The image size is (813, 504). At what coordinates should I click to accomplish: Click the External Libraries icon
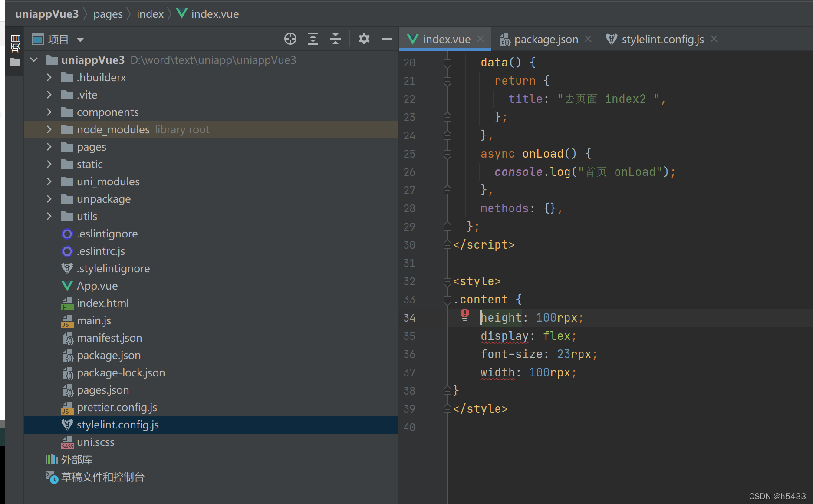[x=52, y=459]
